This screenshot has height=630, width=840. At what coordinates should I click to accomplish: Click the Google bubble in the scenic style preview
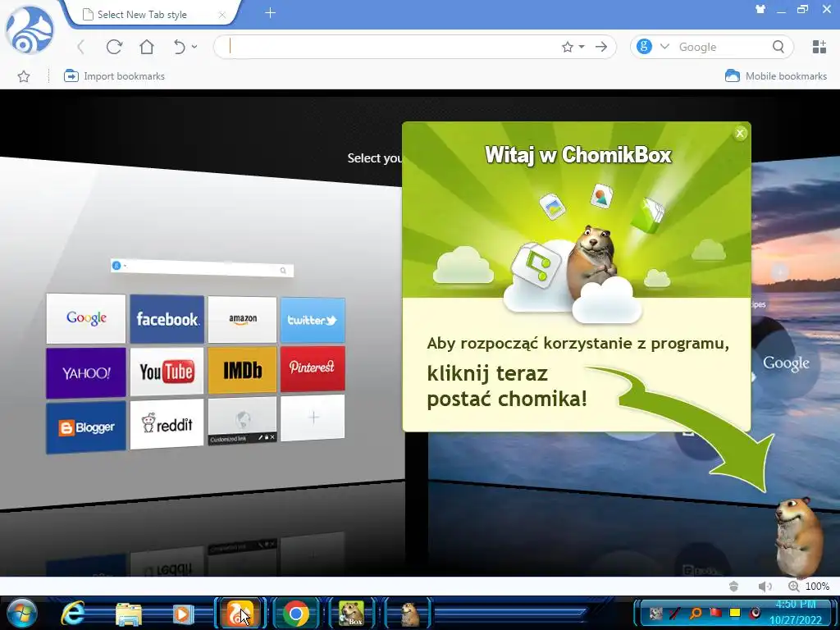[x=786, y=363]
